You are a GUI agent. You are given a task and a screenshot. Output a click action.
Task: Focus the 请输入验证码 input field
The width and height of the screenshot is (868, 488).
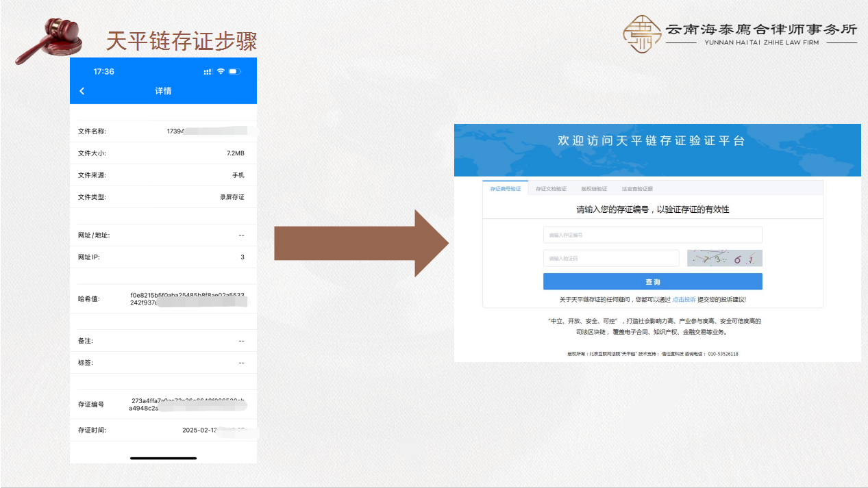click(x=611, y=258)
